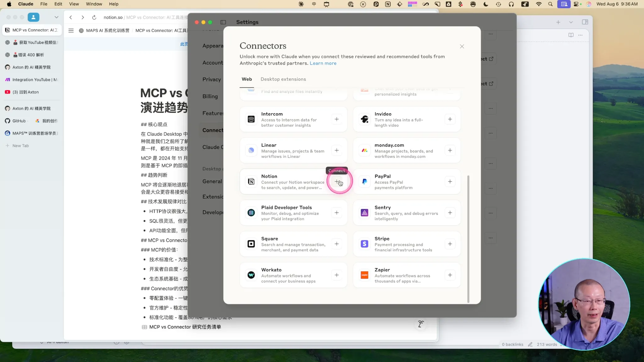
Task: Click the Stripe logo icon
Action: pos(364,244)
